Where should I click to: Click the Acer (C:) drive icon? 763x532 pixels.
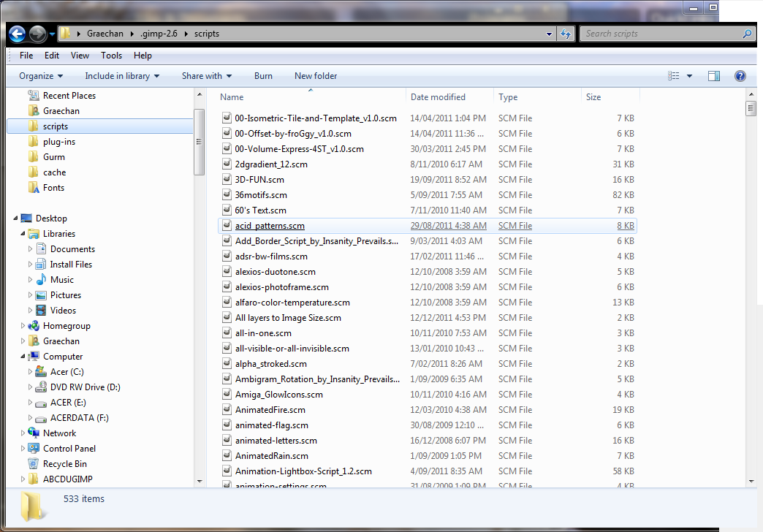42,372
